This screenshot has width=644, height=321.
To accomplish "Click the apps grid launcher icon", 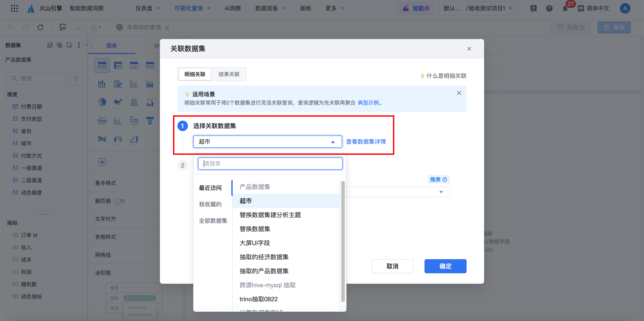I will pyautogui.click(x=14, y=8).
